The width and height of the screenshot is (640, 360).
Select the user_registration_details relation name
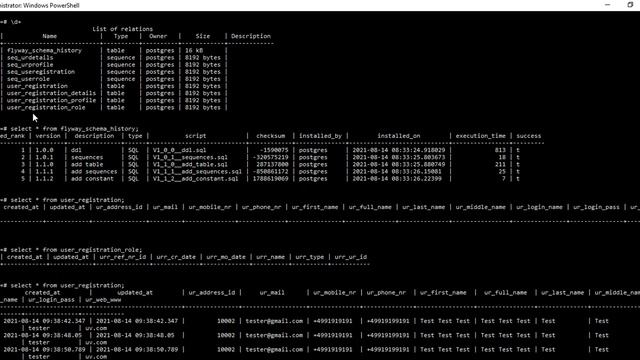pos(51,93)
